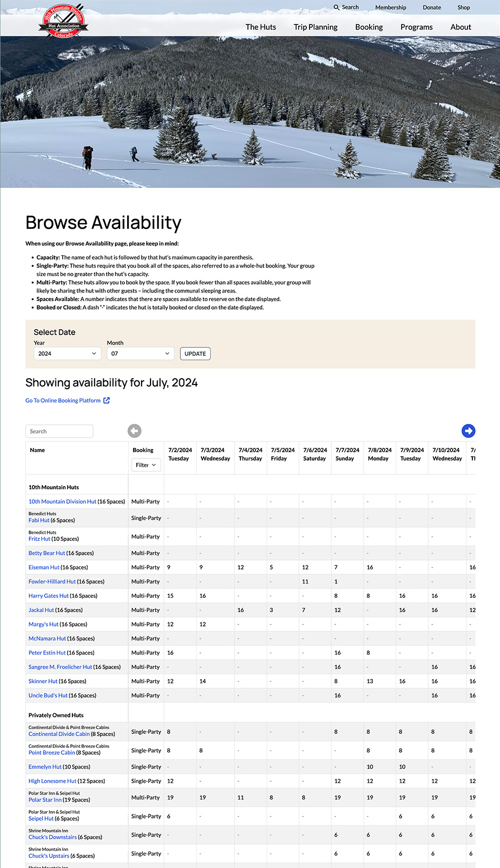Image resolution: width=500 pixels, height=868 pixels.
Task: Open the Emmelyn Hut link
Action: tap(45, 767)
